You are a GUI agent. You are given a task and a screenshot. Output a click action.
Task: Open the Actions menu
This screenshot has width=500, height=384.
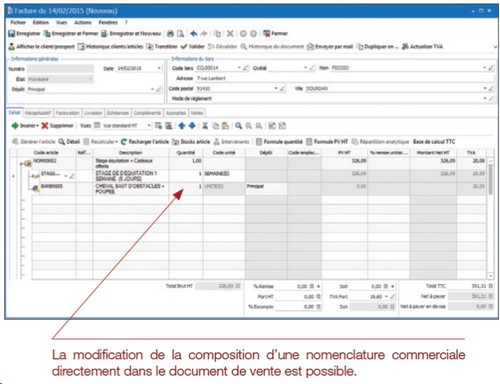click(x=83, y=22)
